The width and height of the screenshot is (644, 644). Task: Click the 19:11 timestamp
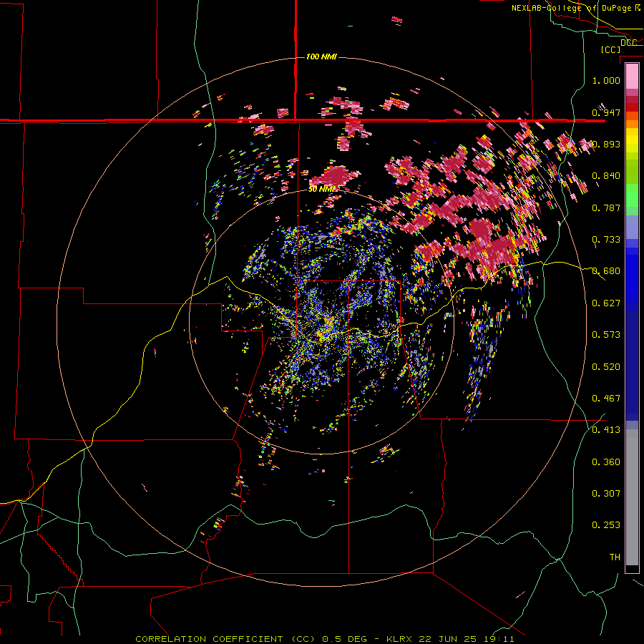click(498, 639)
